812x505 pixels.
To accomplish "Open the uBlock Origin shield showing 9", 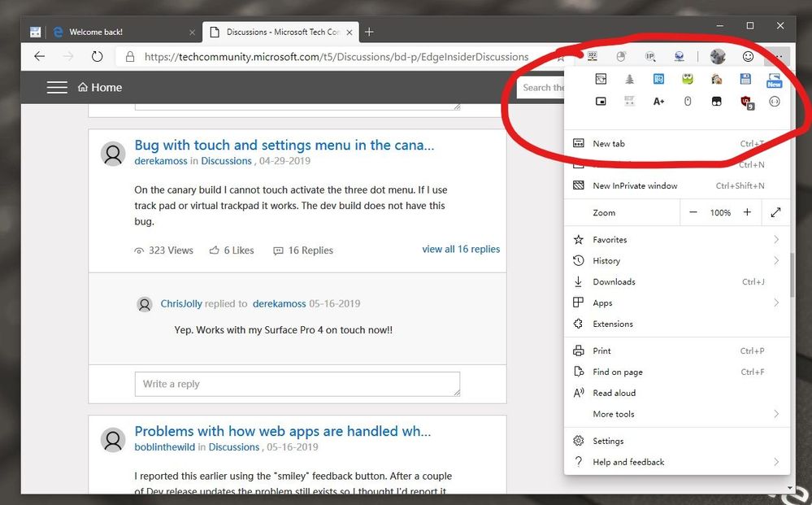I will click(x=747, y=102).
